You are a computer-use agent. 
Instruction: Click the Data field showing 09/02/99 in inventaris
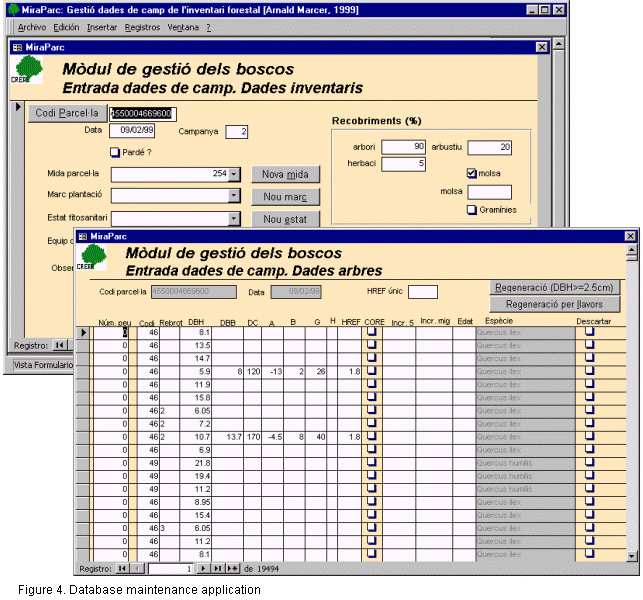click(132, 130)
